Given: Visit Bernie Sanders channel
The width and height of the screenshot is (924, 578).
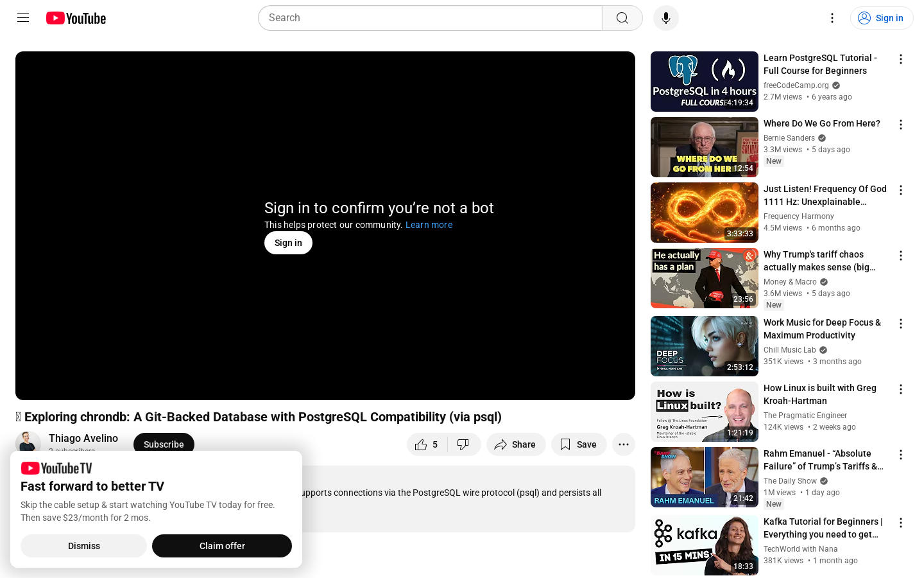Looking at the screenshot, I should [x=789, y=138].
